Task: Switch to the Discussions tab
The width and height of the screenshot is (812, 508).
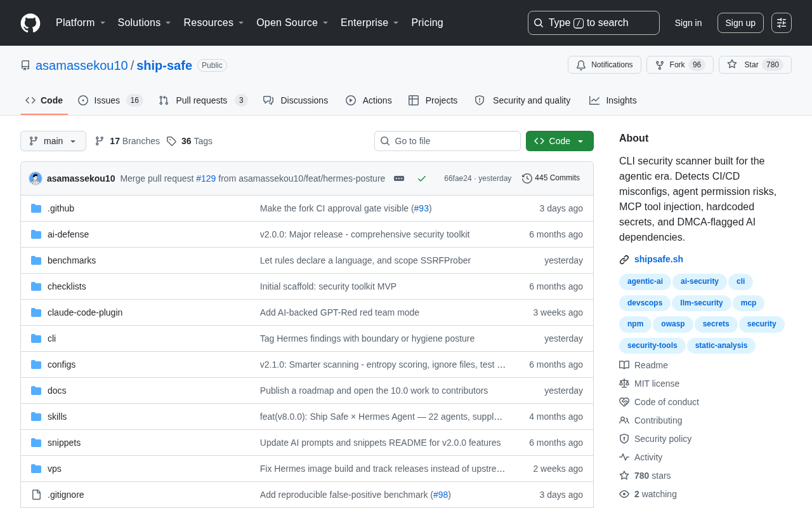Action: pos(296,100)
